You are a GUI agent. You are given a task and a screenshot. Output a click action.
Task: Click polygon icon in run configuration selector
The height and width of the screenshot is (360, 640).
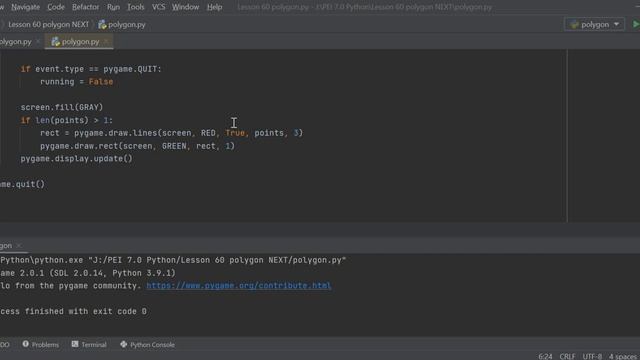pyautogui.click(x=574, y=24)
